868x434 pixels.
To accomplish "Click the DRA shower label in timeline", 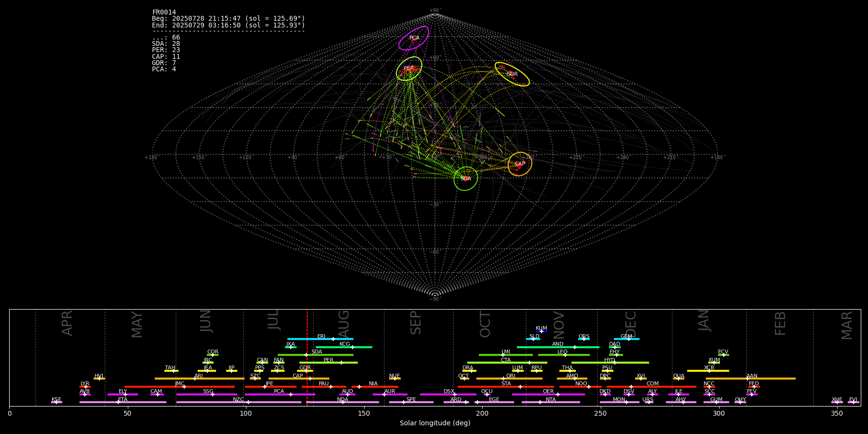I will (x=468, y=368).
